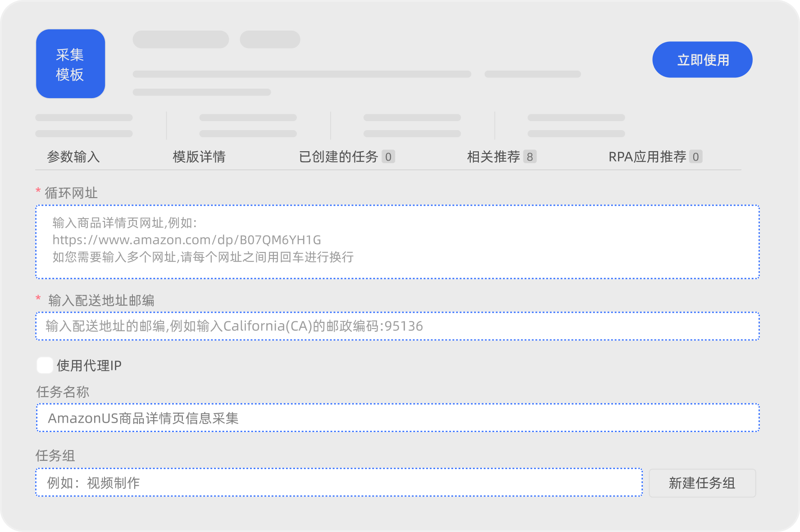Open the RPA应用推荐 tab
800x532 pixels.
coord(647,157)
